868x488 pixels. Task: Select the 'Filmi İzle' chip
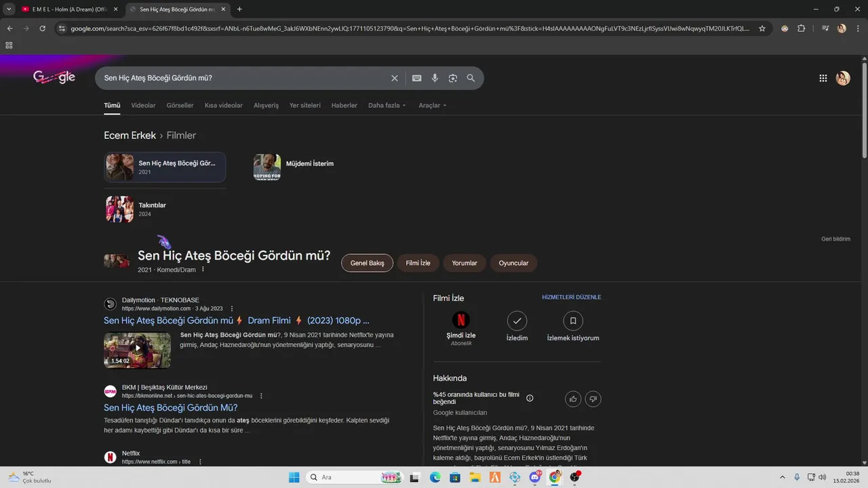click(418, 263)
